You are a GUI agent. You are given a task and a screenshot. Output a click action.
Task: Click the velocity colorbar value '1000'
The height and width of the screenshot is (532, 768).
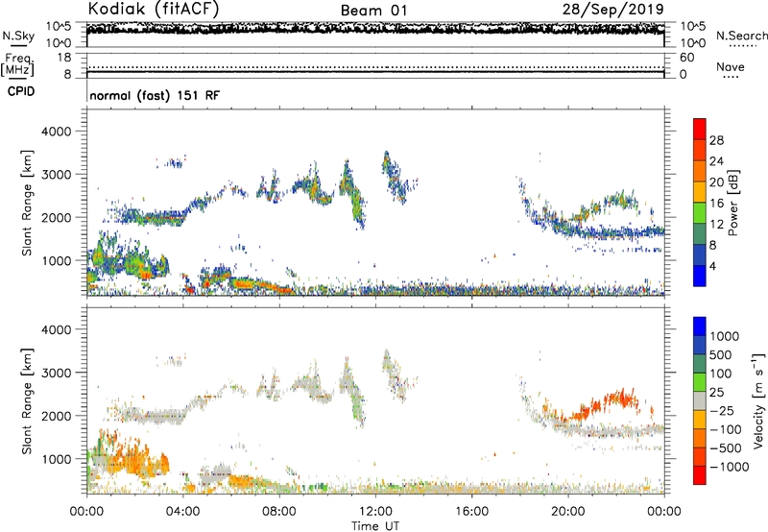(x=725, y=336)
